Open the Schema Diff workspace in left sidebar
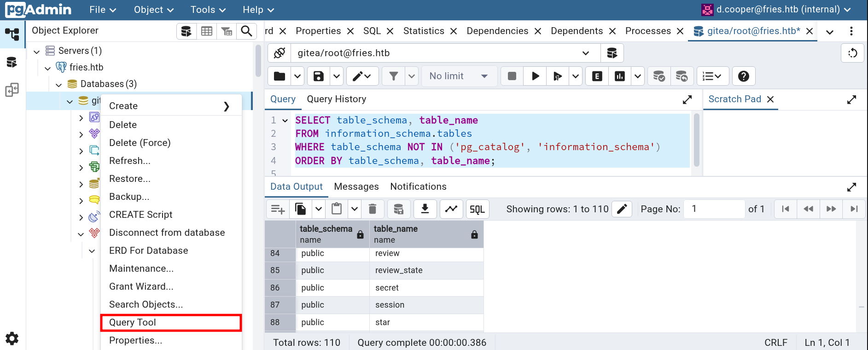This screenshot has height=350, width=868. [12, 90]
